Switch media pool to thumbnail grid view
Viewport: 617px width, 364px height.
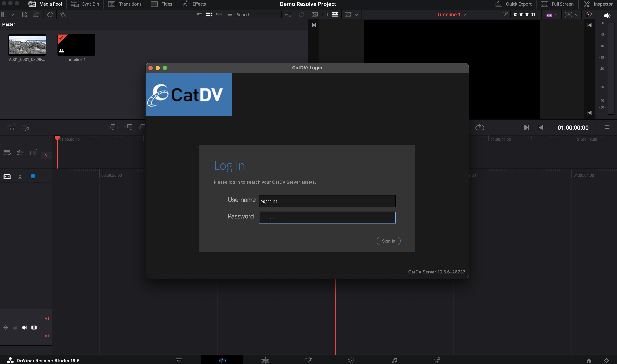209,15
